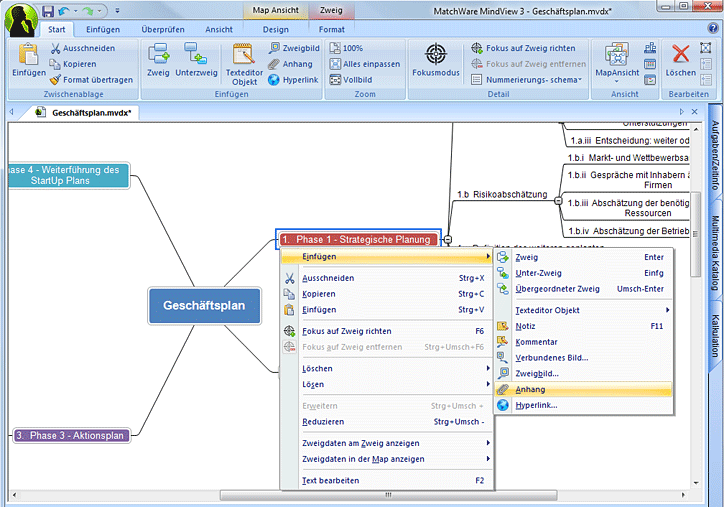Expand Zweigdaten am Zweig anzeigen submenu
This screenshot has height=507, width=724.
[x=387, y=443]
